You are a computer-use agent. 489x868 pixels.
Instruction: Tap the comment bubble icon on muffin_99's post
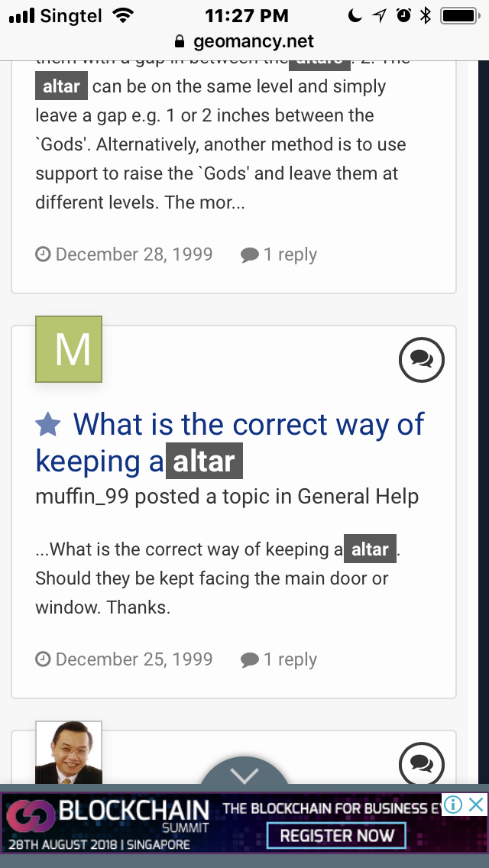click(x=421, y=359)
